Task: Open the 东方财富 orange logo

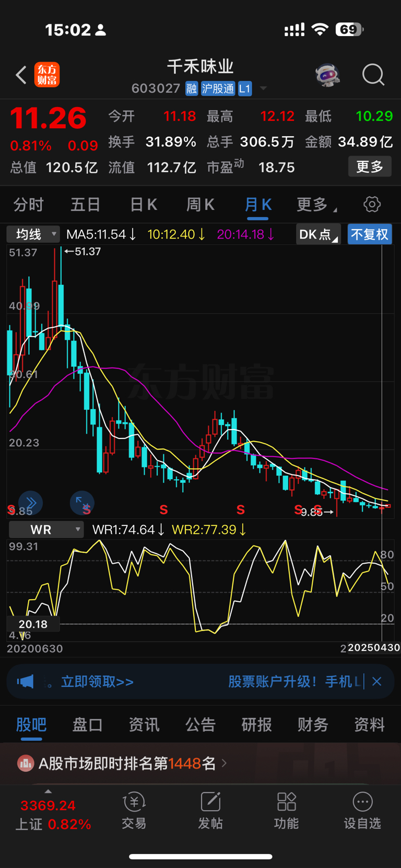Action: tap(47, 75)
